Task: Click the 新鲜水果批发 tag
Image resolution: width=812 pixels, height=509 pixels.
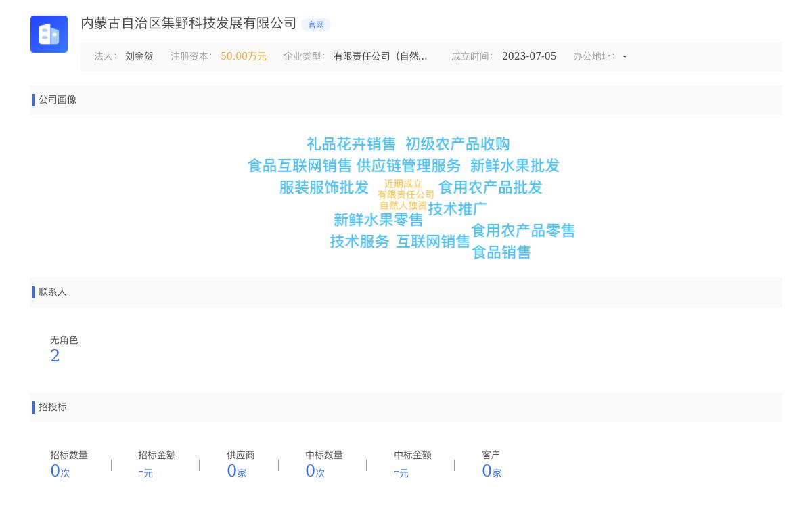Action: [x=514, y=166]
